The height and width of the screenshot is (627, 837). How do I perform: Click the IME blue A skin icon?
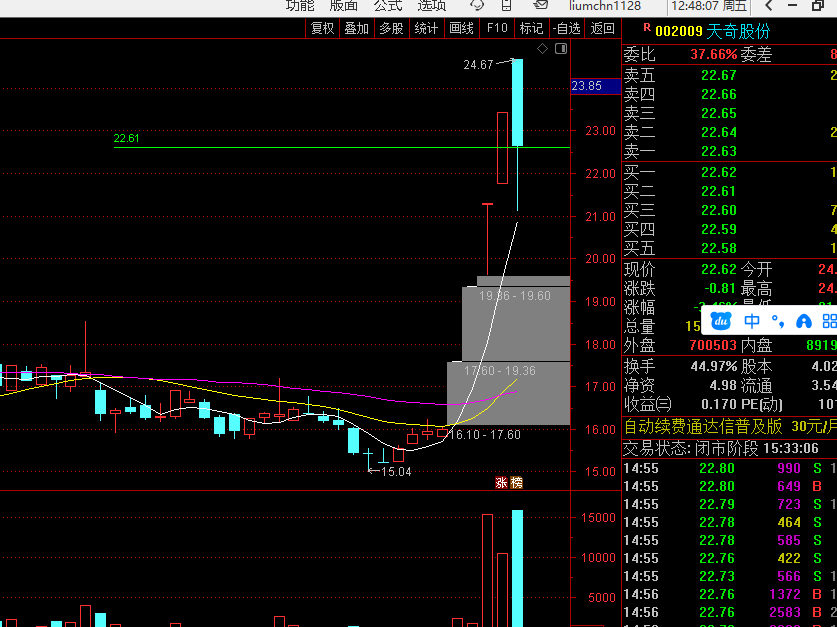pyautogui.click(x=803, y=321)
